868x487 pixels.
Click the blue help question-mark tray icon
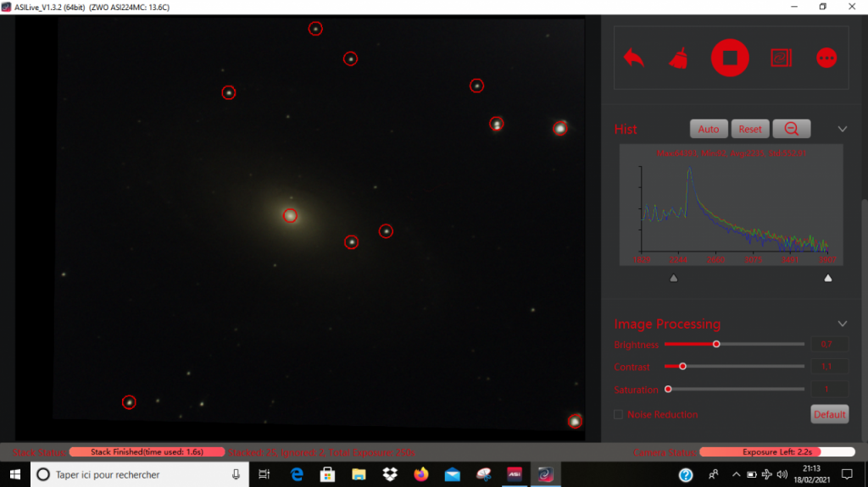click(685, 474)
